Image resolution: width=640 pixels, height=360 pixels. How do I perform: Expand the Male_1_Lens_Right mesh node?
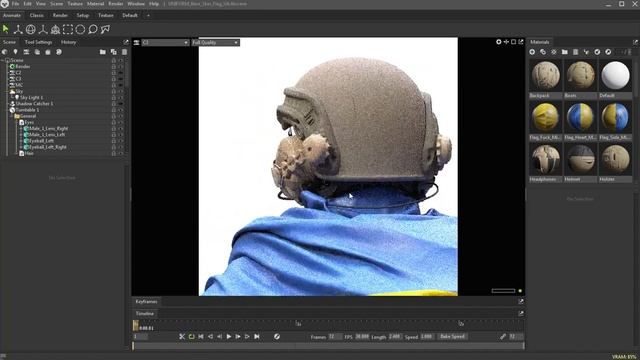21,128
